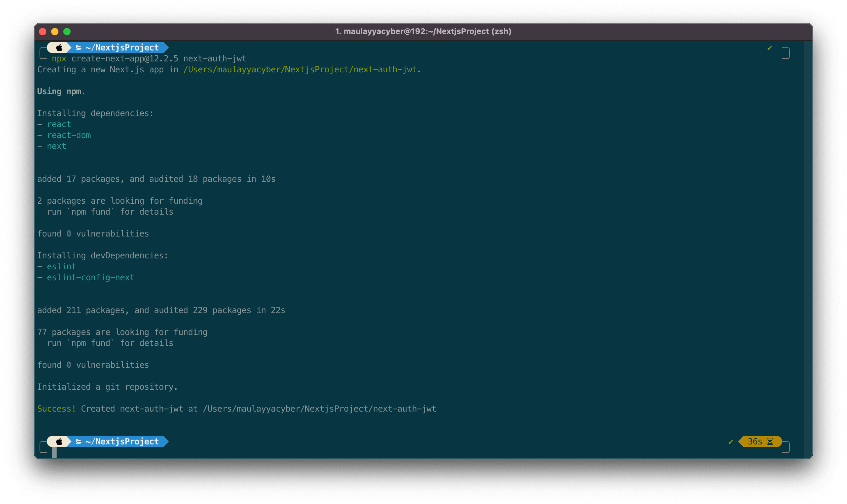The height and width of the screenshot is (504, 847).
Task: Click the ~/NextjsProject path in bottom prompt
Action: pyautogui.click(x=122, y=441)
